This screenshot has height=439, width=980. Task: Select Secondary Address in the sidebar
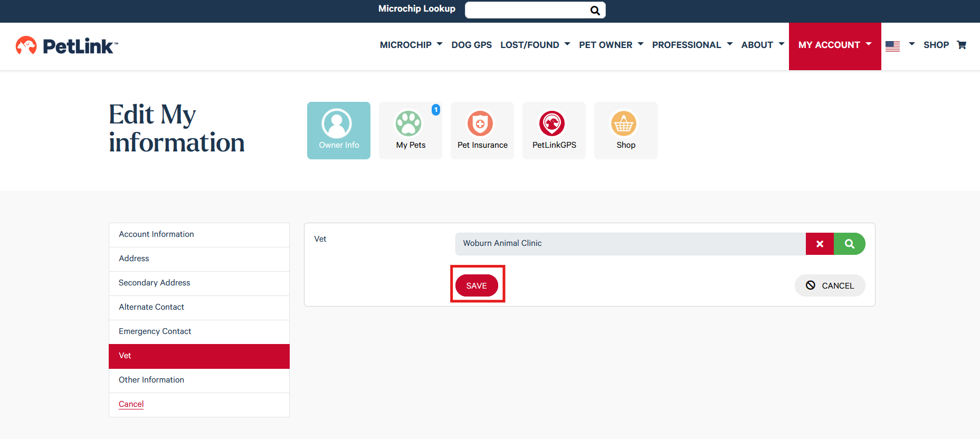point(199,283)
